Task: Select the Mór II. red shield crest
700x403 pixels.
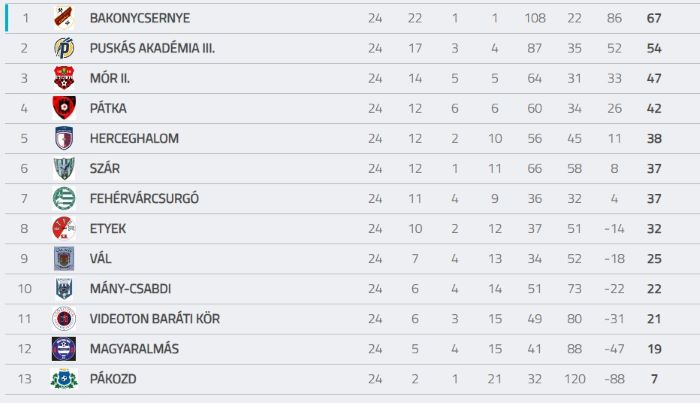Action: 64,78
